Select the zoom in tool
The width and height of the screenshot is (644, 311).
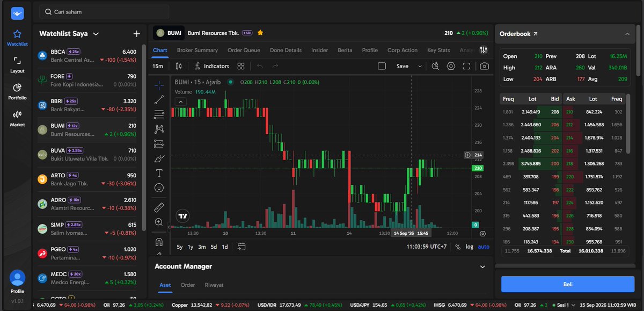click(159, 222)
